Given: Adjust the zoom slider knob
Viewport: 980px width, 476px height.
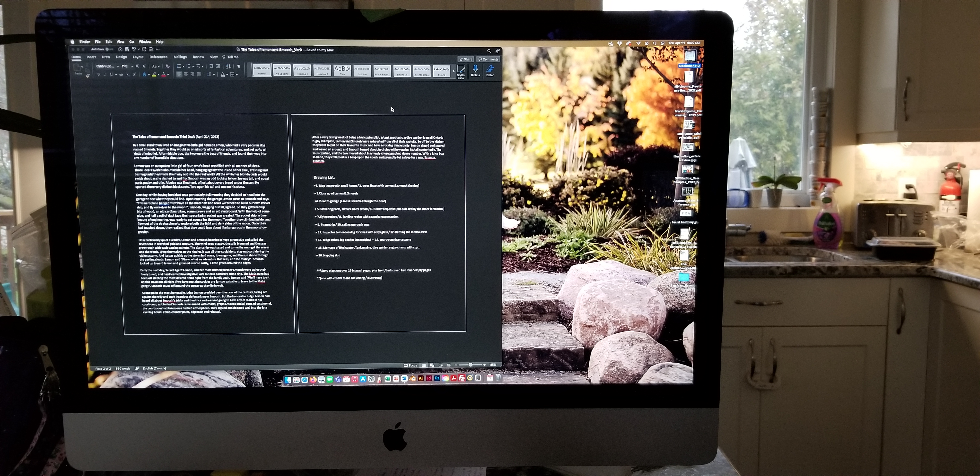Looking at the screenshot, I should pyautogui.click(x=471, y=365).
